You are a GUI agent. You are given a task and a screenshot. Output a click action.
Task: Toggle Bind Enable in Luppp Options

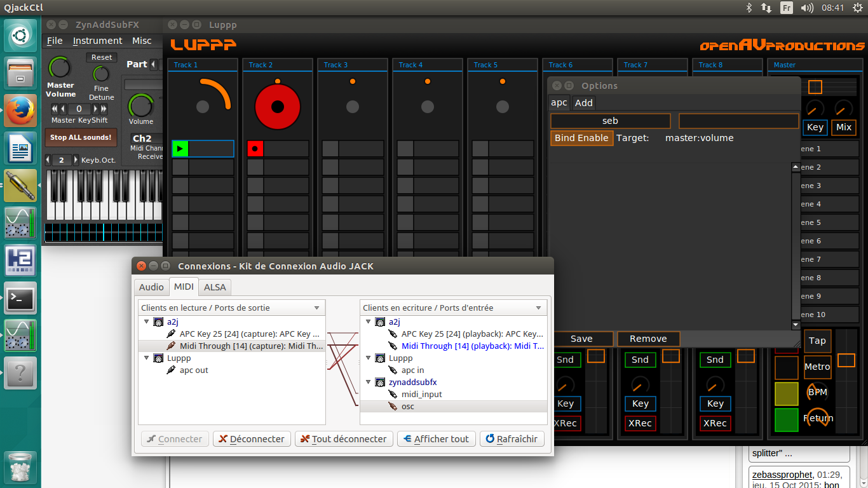(x=581, y=138)
